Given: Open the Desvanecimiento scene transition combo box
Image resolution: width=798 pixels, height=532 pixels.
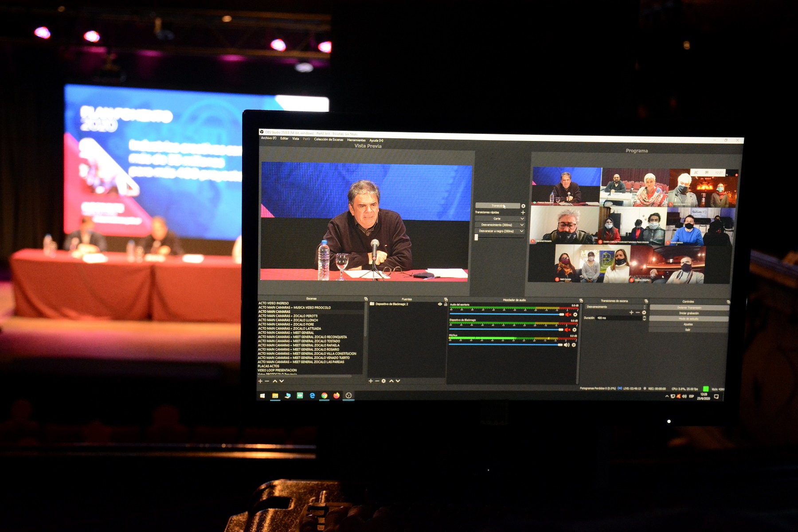Looking at the screenshot, I should (x=615, y=307).
